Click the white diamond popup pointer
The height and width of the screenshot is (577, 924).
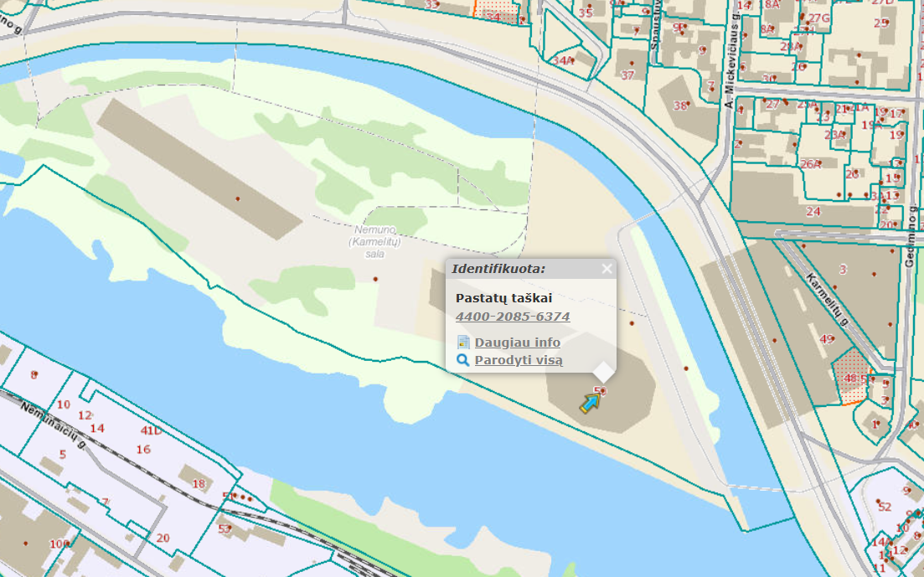[x=604, y=371]
